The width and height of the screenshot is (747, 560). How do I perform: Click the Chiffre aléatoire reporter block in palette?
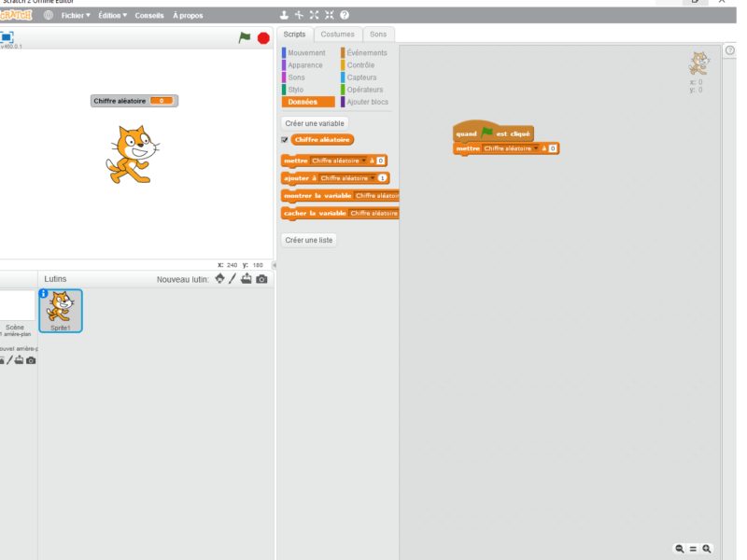coord(322,139)
